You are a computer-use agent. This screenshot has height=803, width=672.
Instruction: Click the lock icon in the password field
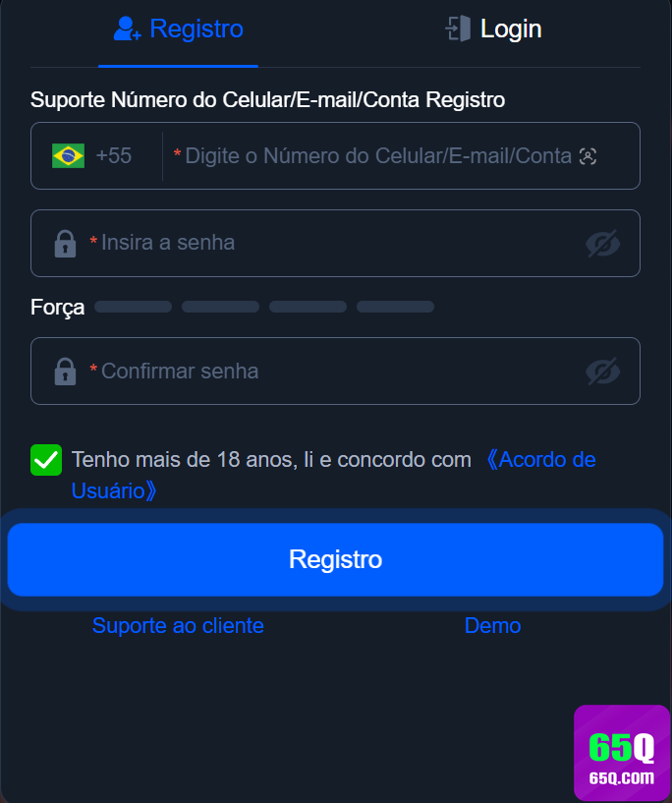tap(65, 243)
